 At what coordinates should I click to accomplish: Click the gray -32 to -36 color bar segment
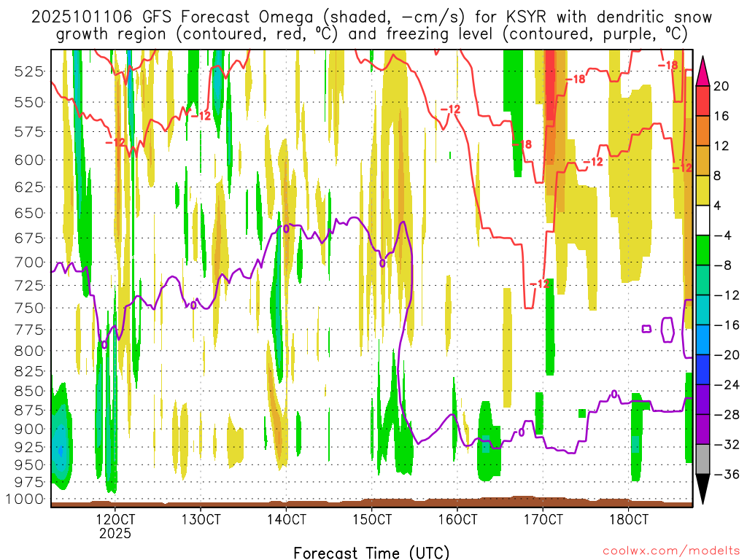[x=703, y=459]
